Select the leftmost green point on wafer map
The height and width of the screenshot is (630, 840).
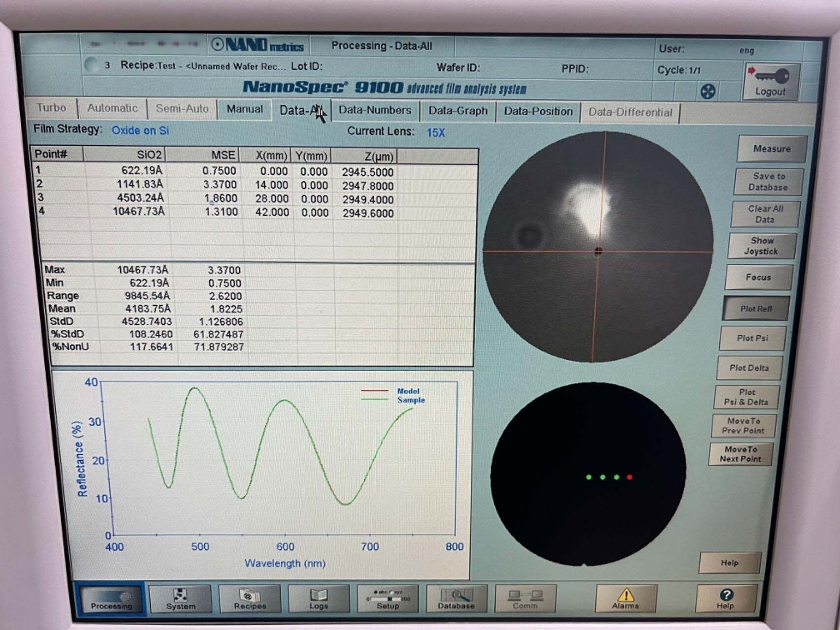point(588,477)
